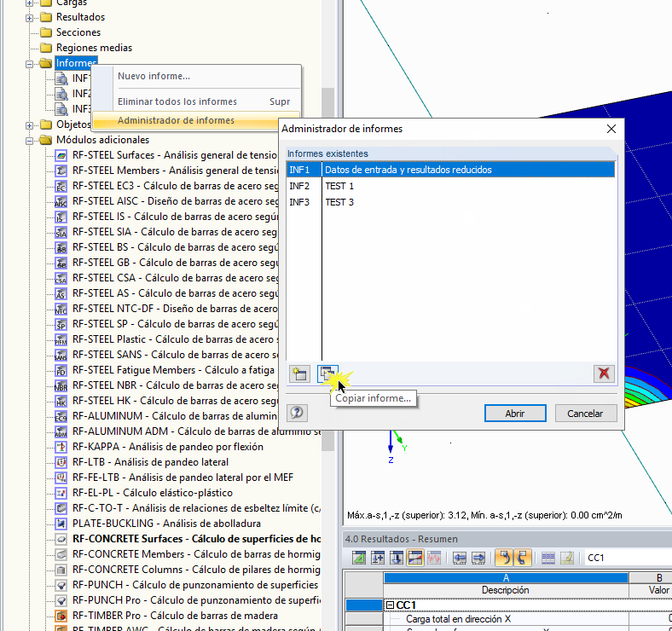Image resolution: width=672 pixels, height=631 pixels.
Task: Click the second results toolbar icon with plus arrow
Action: click(378, 558)
